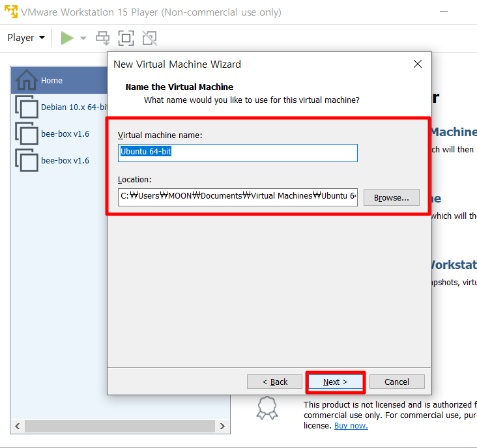Proceed with the Next > button
The height and width of the screenshot is (448, 477).
[335, 382]
